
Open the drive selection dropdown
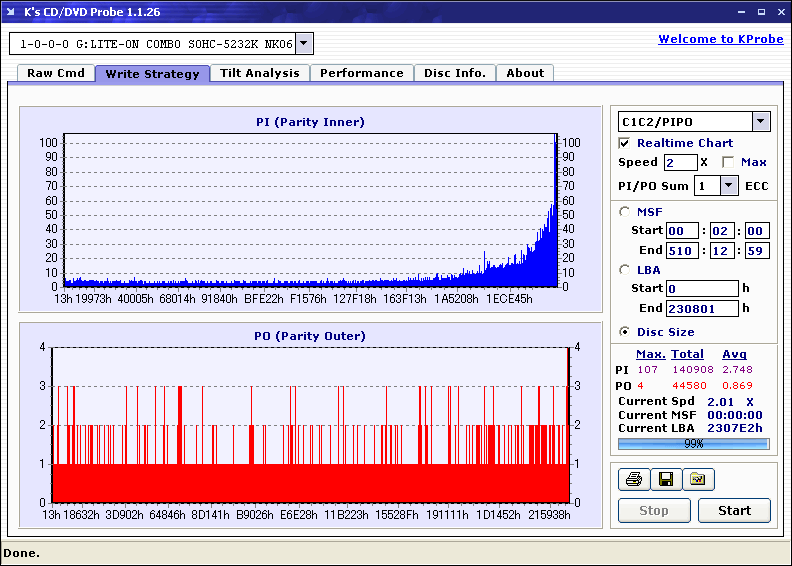click(x=305, y=44)
